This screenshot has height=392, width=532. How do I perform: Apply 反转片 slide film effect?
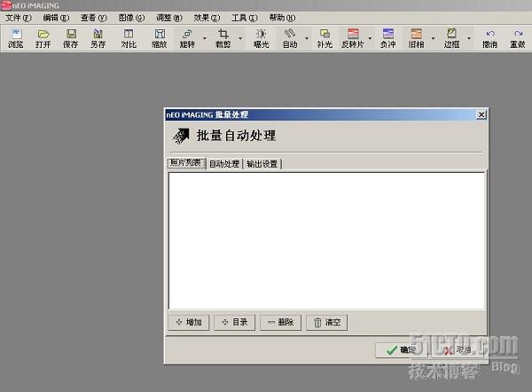[353, 38]
